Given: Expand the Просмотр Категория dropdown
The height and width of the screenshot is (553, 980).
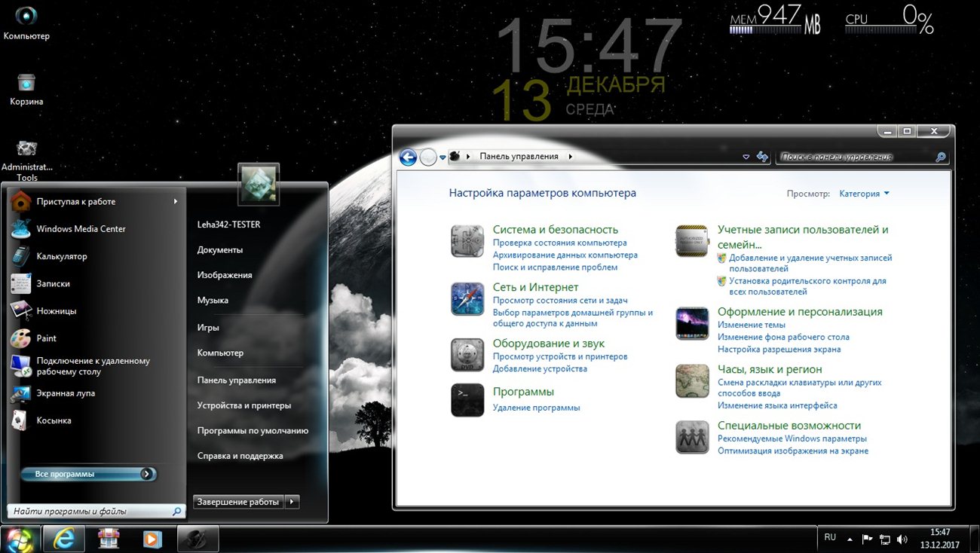Looking at the screenshot, I should coord(864,194).
